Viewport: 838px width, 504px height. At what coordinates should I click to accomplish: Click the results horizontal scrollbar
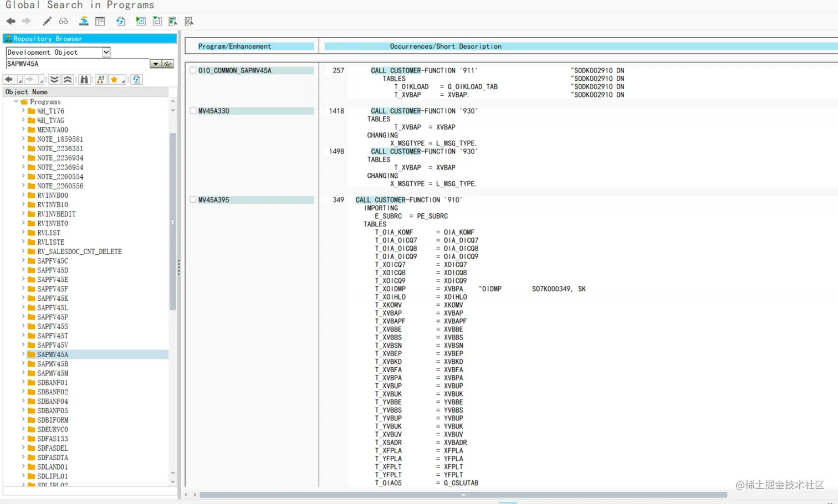coord(463,495)
